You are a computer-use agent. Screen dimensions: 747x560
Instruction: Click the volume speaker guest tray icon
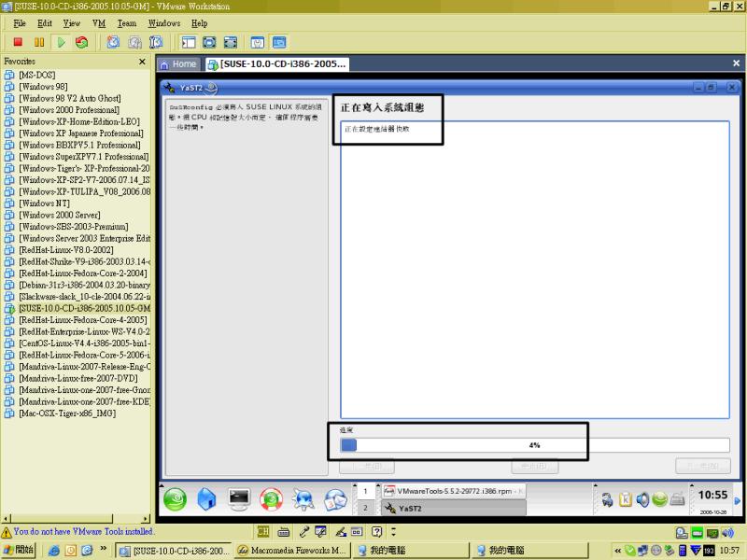pos(642,499)
